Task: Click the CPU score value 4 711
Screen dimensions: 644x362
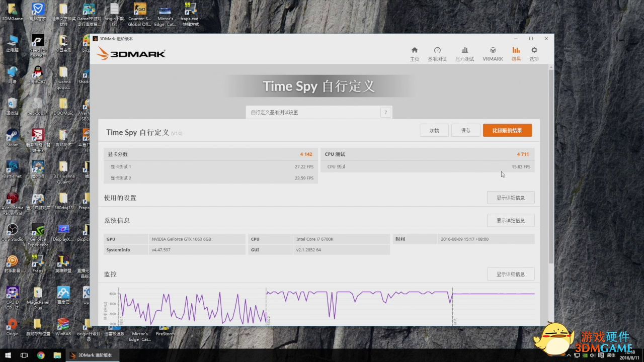Action: pyautogui.click(x=523, y=154)
